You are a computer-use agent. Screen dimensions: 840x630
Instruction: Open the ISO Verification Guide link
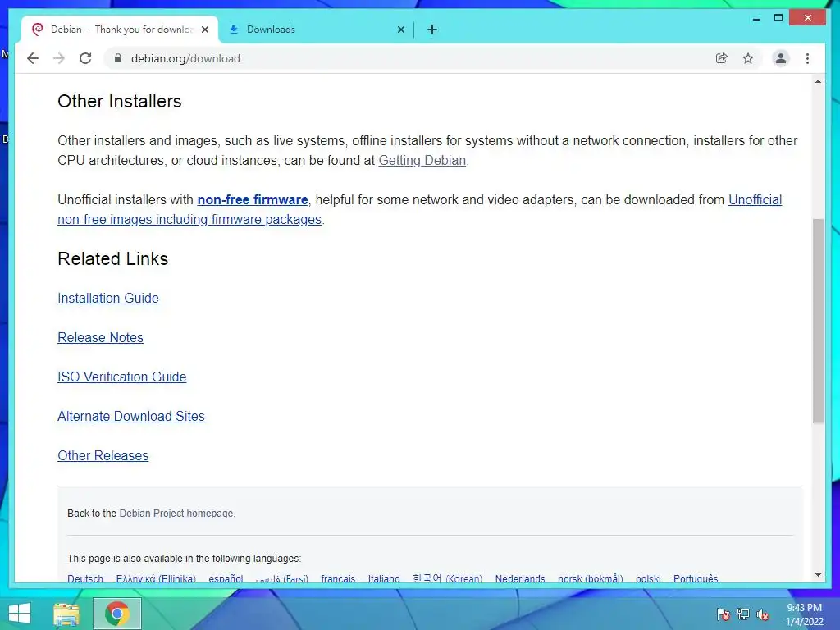121,377
